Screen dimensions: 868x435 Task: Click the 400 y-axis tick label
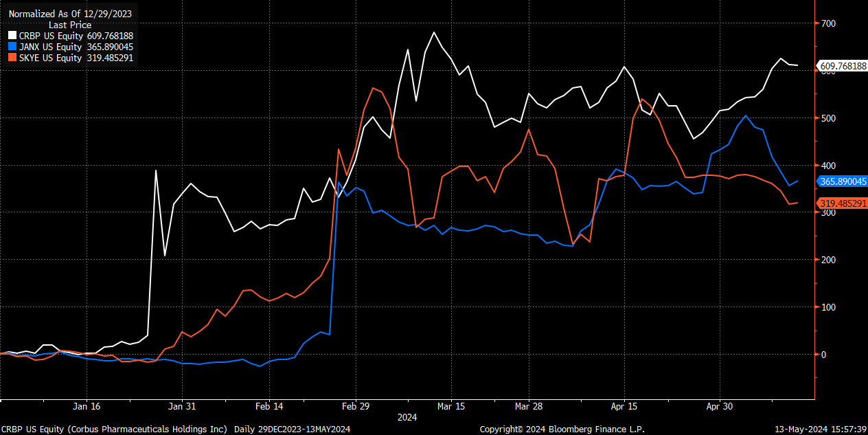click(x=829, y=166)
